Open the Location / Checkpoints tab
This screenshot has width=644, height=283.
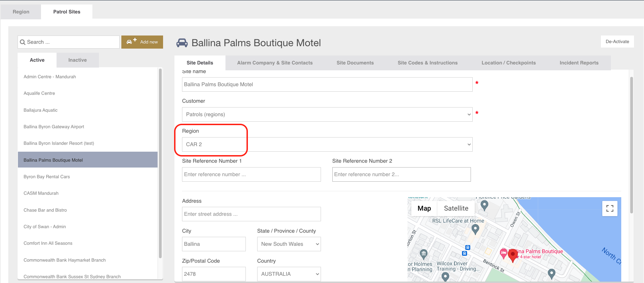[509, 63]
